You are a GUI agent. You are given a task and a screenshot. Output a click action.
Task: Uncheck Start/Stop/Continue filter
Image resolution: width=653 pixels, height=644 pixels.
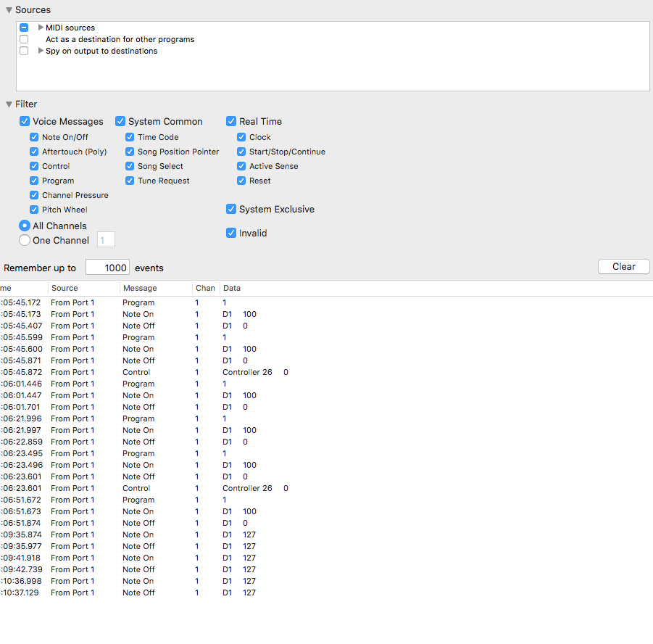[x=241, y=152]
